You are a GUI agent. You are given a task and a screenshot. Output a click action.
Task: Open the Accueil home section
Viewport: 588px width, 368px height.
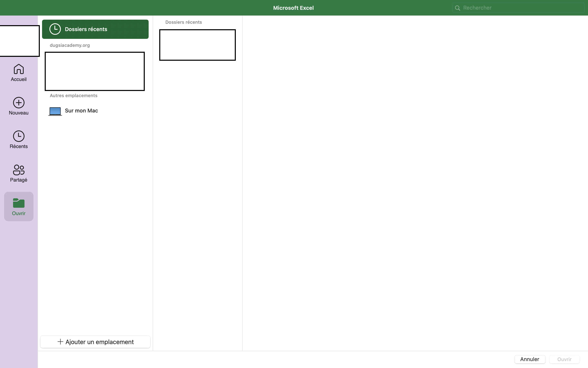[19, 73]
